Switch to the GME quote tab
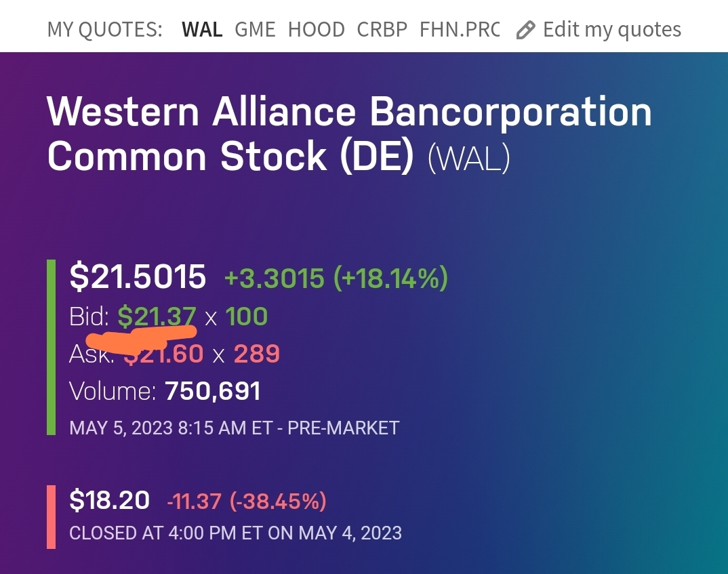This screenshot has width=728, height=574. click(255, 30)
